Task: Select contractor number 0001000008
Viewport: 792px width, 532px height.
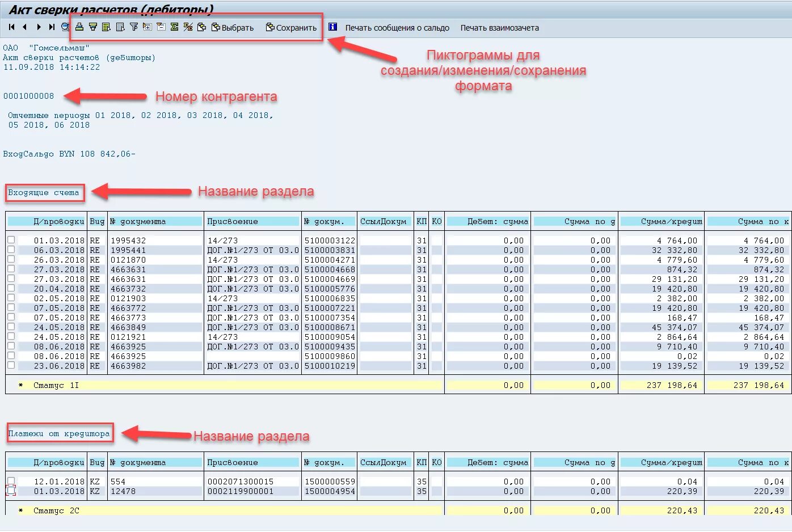Action: coord(28,96)
